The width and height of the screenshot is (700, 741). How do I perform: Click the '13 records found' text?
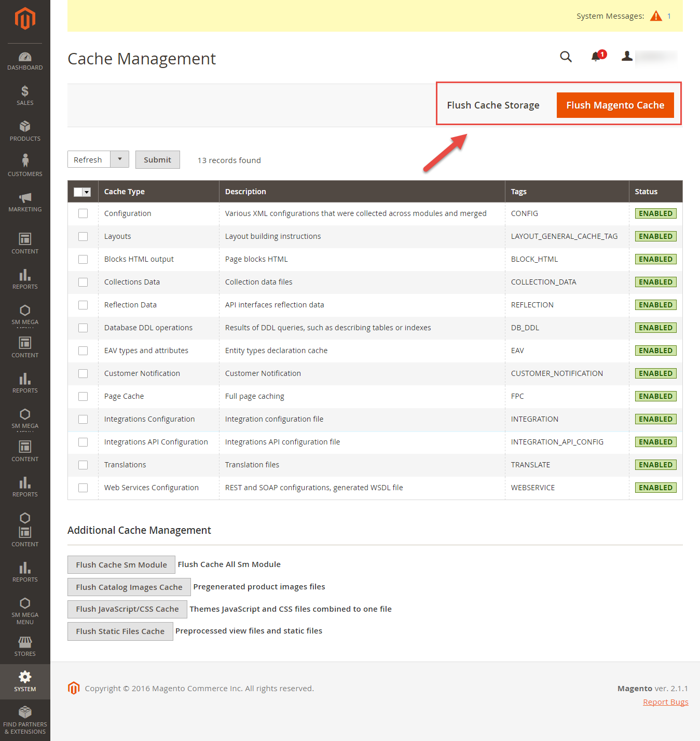pos(229,160)
